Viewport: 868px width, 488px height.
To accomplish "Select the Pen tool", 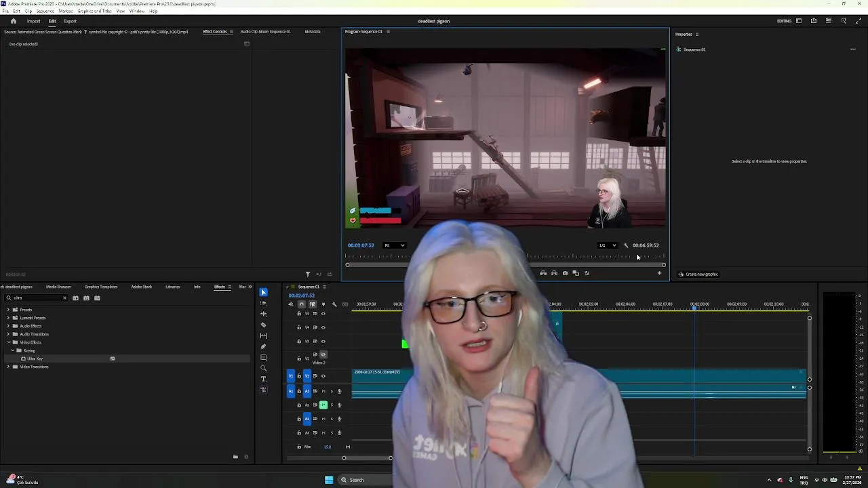I will tap(264, 346).
